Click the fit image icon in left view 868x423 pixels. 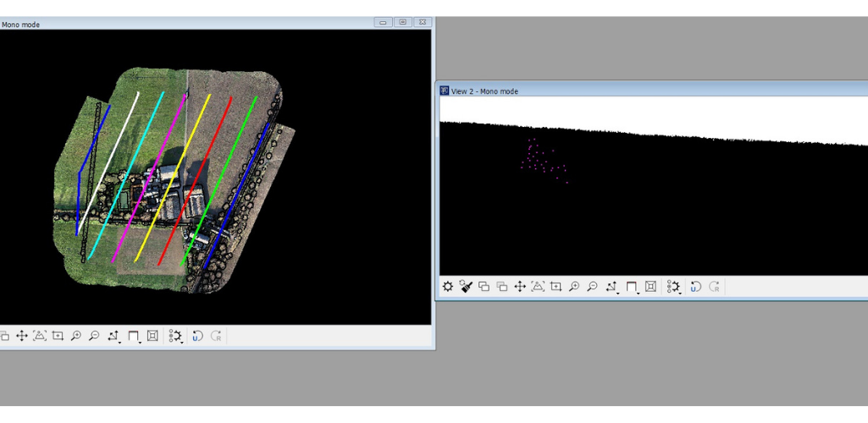[39, 336]
